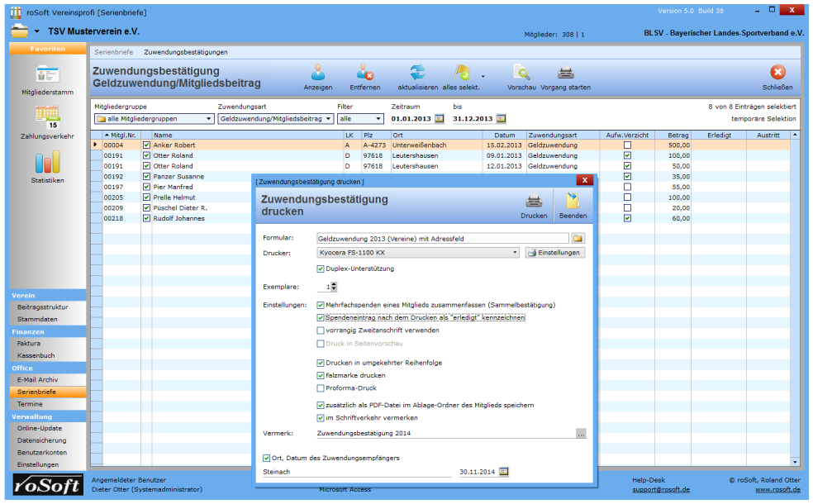
Task: Uncheck the Falzmarke drucken option
Action: (x=321, y=375)
